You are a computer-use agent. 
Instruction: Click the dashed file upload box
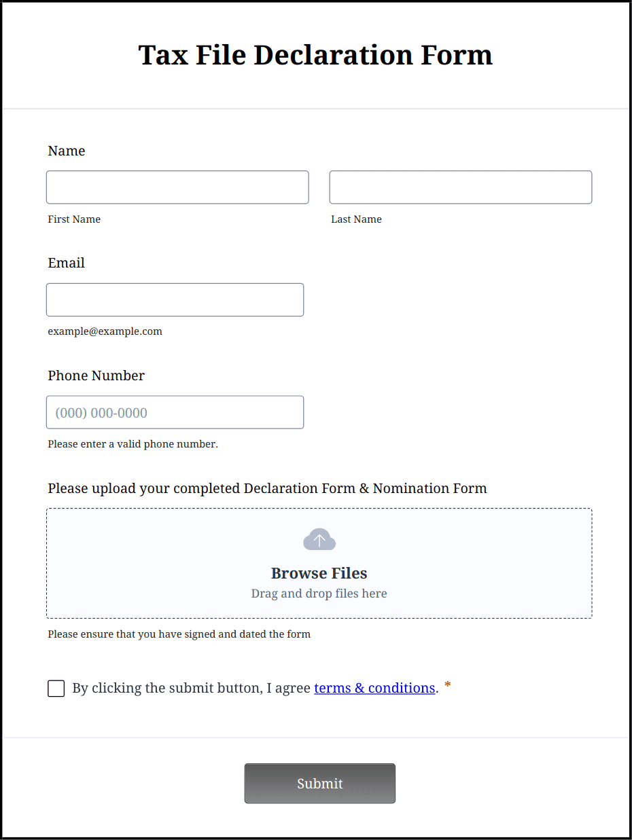(319, 563)
